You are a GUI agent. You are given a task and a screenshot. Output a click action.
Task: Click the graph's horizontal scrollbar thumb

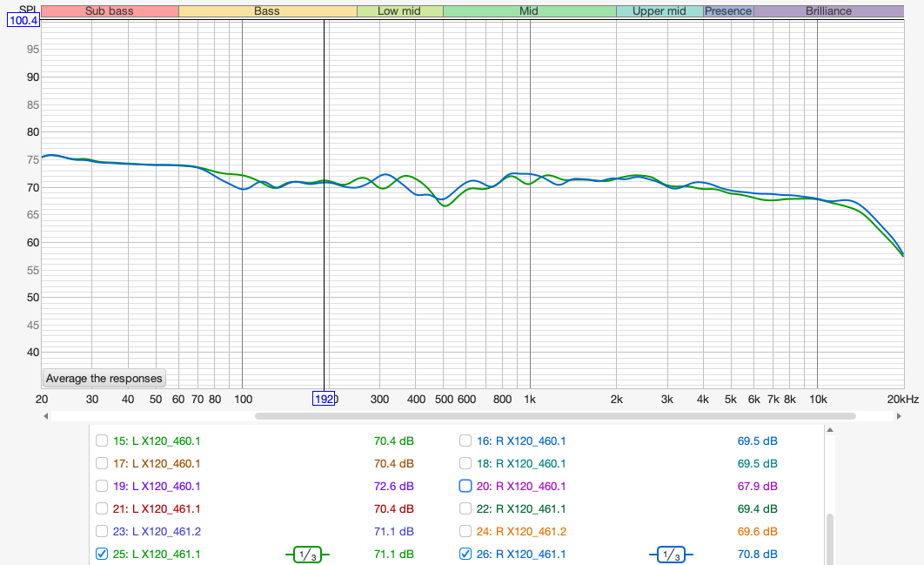pyautogui.click(x=555, y=416)
